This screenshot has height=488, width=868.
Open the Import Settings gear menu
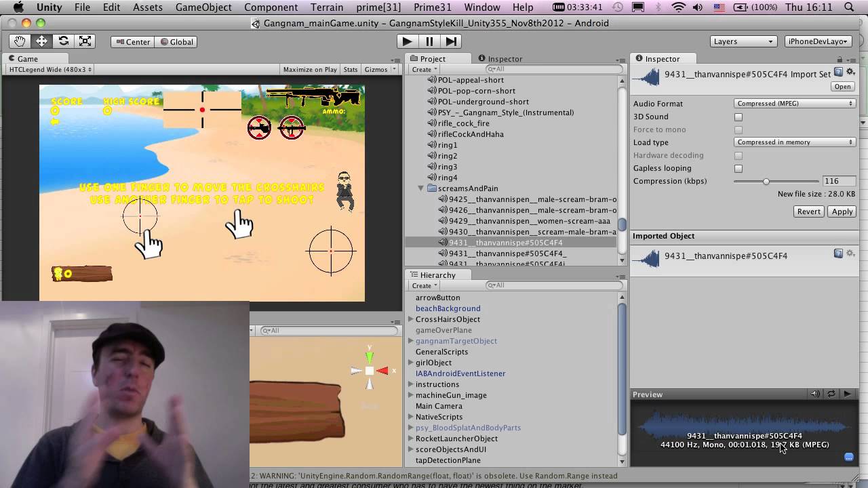[x=850, y=72]
